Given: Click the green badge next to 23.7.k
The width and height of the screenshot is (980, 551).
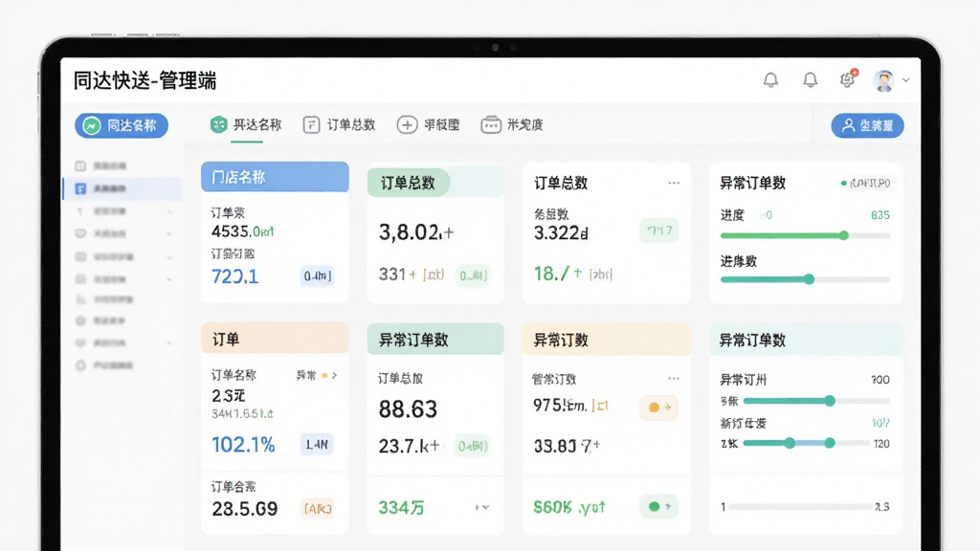Looking at the screenshot, I should click(472, 446).
